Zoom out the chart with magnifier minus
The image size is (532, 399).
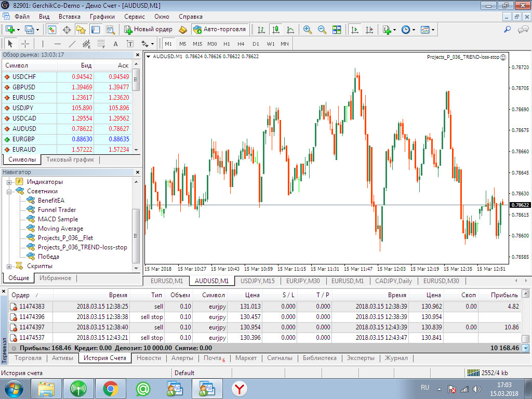(322, 30)
